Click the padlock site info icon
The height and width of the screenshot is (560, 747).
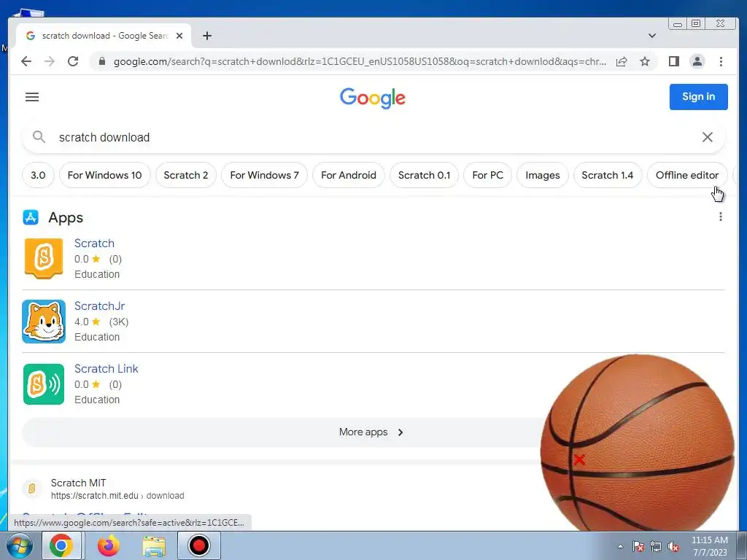click(101, 61)
